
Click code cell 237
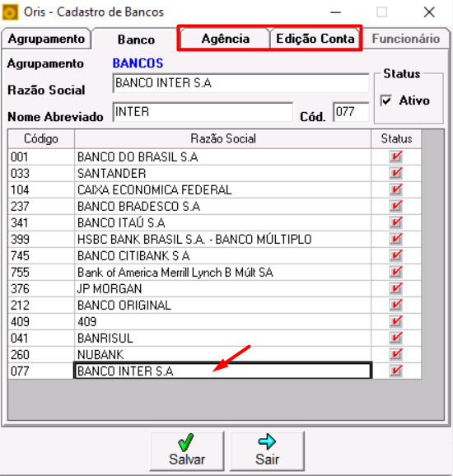(x=41, y=207)
